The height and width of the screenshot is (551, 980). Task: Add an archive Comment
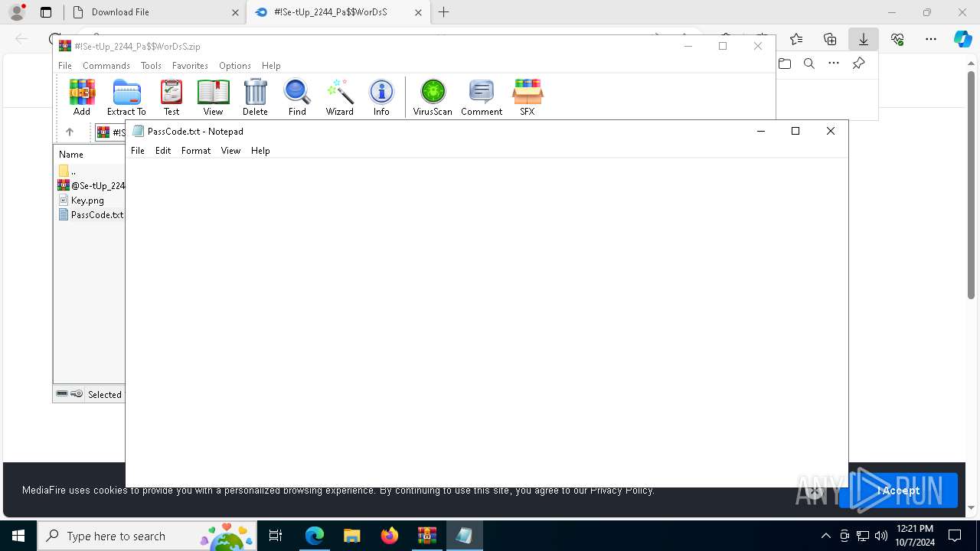pyautogui.click(x=482, y=97)
